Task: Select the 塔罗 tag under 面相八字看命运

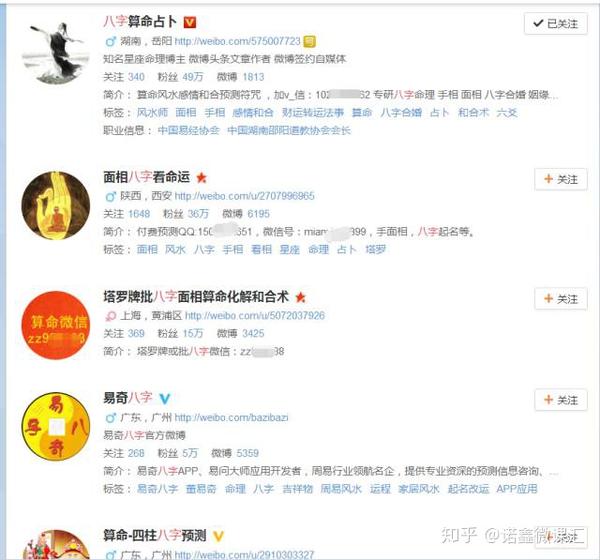Action: click(375, 250)
